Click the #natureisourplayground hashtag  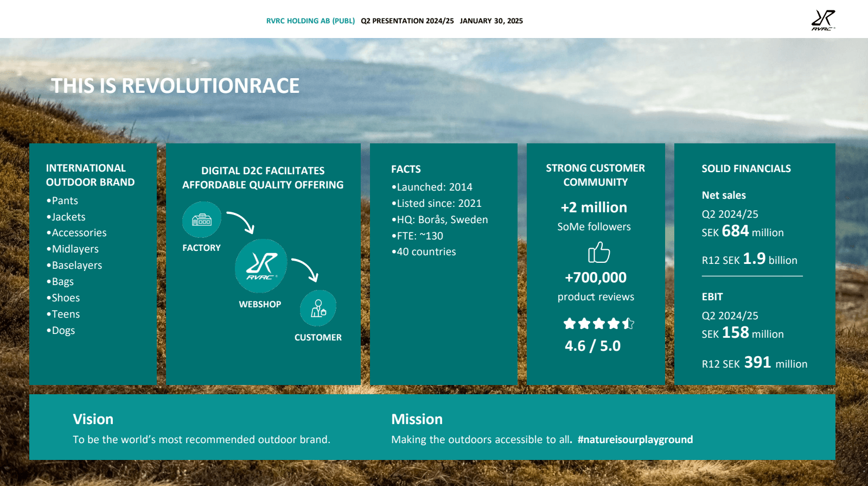point(635,439)
